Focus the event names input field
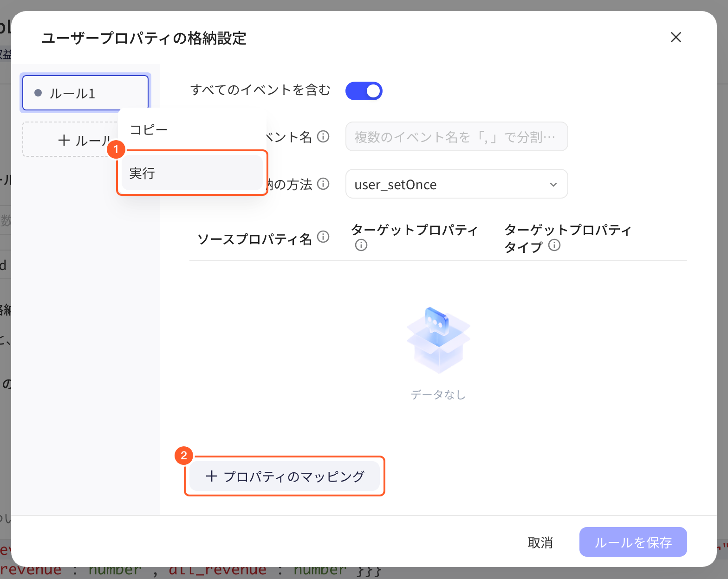Viewport: 728px width, 579px height. [x=456, y=137]
